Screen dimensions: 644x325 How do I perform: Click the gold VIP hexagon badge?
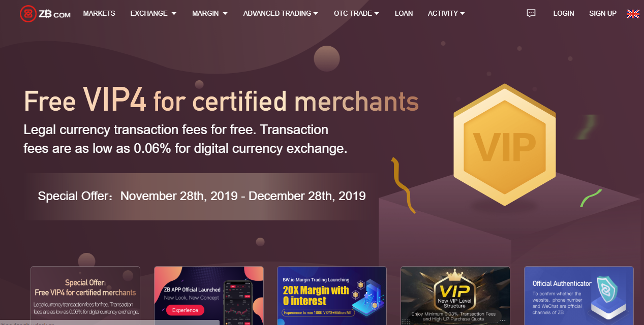(504, 145)
